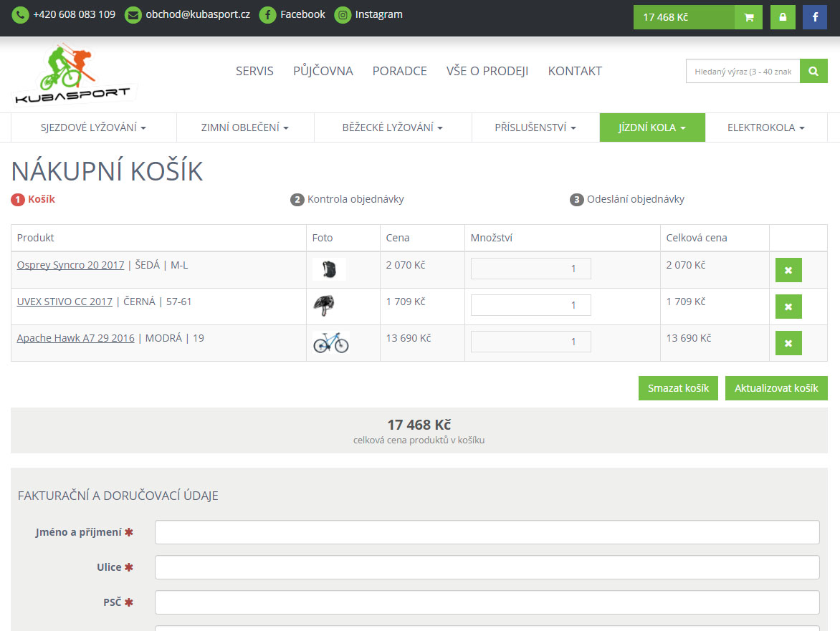Click the blue Facebook square icon
Image resolution: width=840 pixels, height=631 pixels.
(x=815, y=17)
